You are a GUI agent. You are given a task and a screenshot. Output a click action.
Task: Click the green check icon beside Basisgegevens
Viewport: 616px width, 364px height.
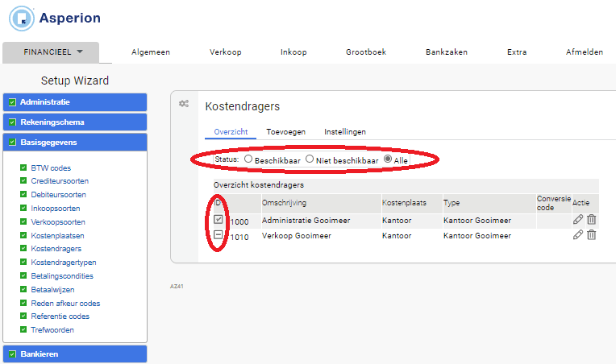tap(13, 142)
